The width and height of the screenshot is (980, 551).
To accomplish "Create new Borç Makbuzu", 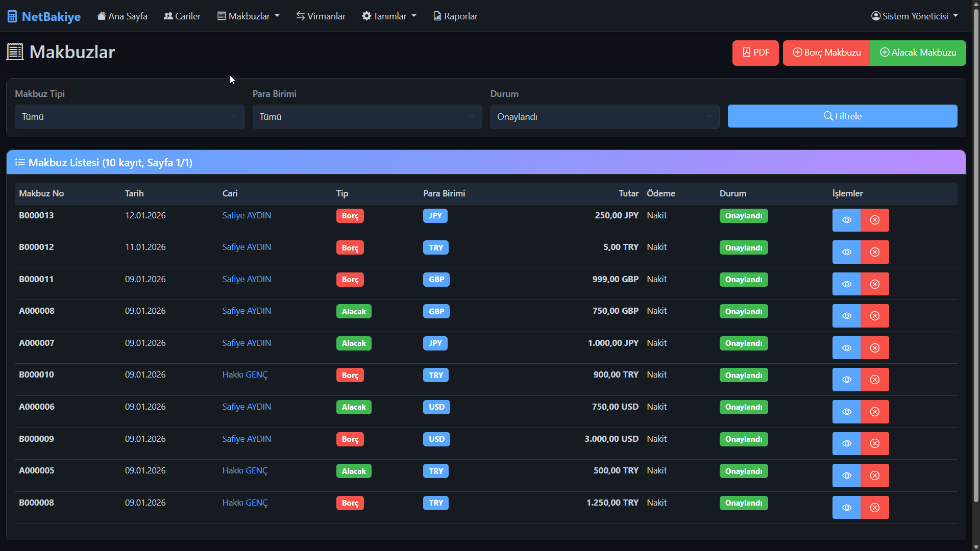I will point(826,53).
